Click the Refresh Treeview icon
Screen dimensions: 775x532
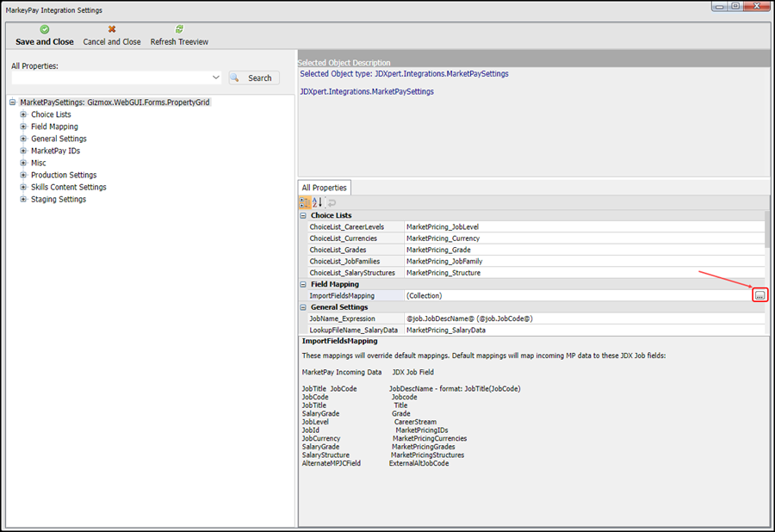point(179,29)
